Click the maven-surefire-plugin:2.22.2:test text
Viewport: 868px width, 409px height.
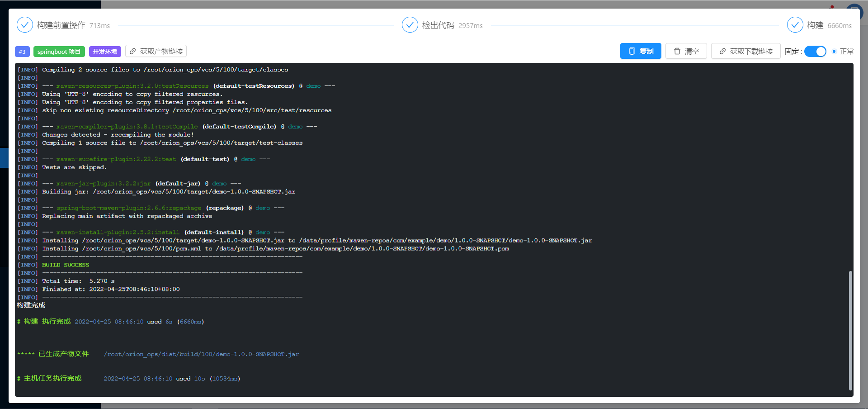(x=116, y=159)
